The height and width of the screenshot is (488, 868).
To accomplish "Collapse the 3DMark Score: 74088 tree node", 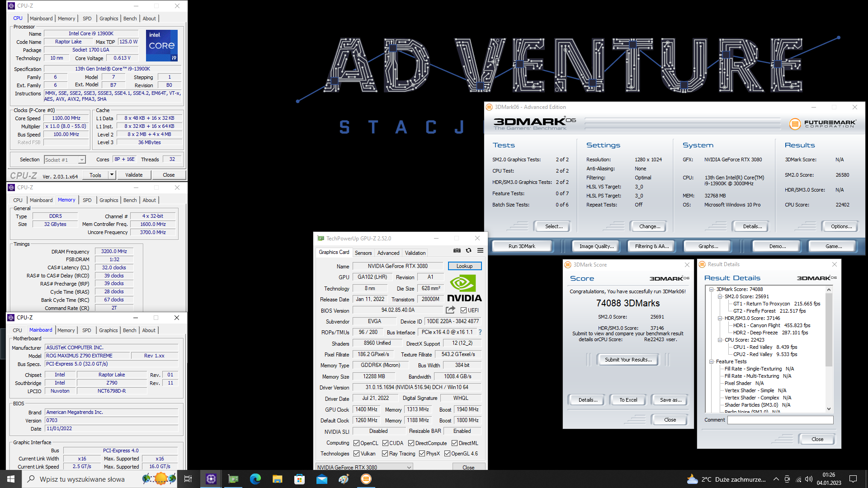I will [x=711, y=289].
